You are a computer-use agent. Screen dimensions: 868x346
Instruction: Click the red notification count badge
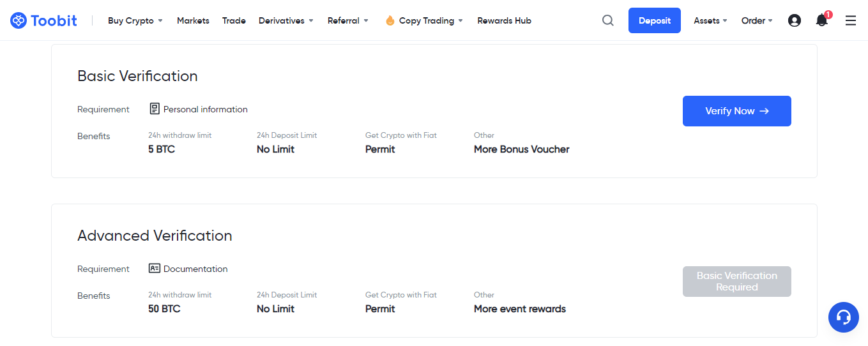point(828,15)
